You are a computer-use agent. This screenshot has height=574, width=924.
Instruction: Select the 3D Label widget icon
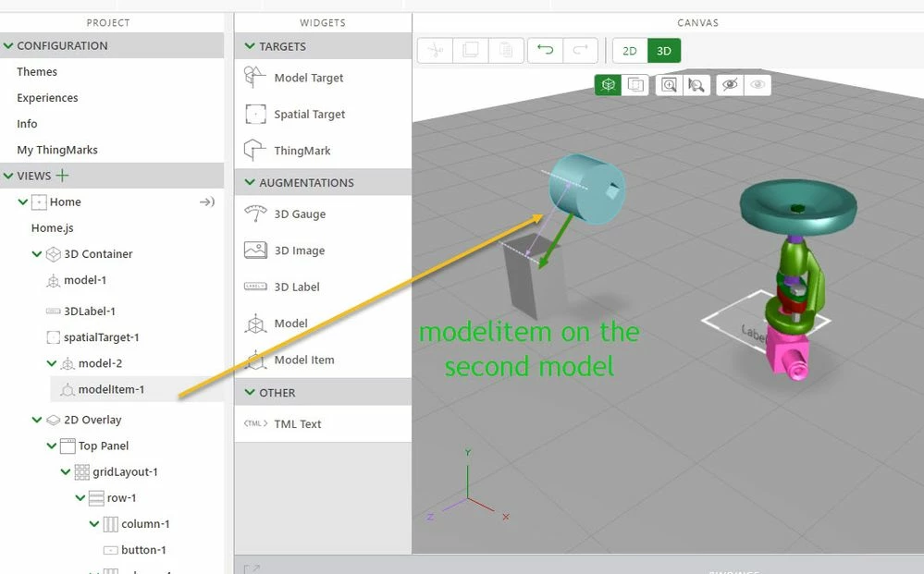(255, 287)
